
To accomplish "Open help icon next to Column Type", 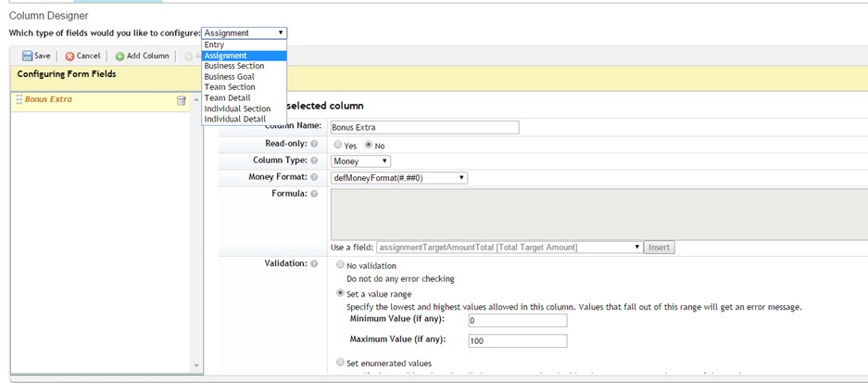I will click(314, 160).
